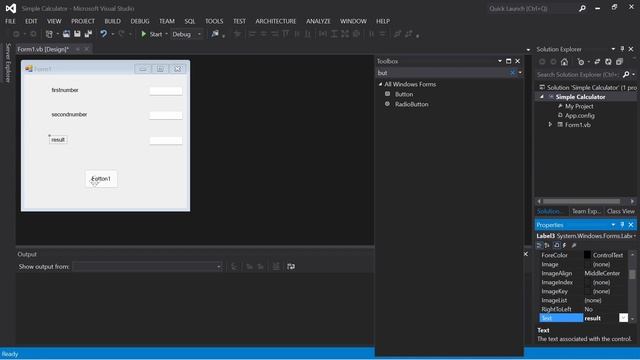Clear the Toolbox search text

click(513, 73)
